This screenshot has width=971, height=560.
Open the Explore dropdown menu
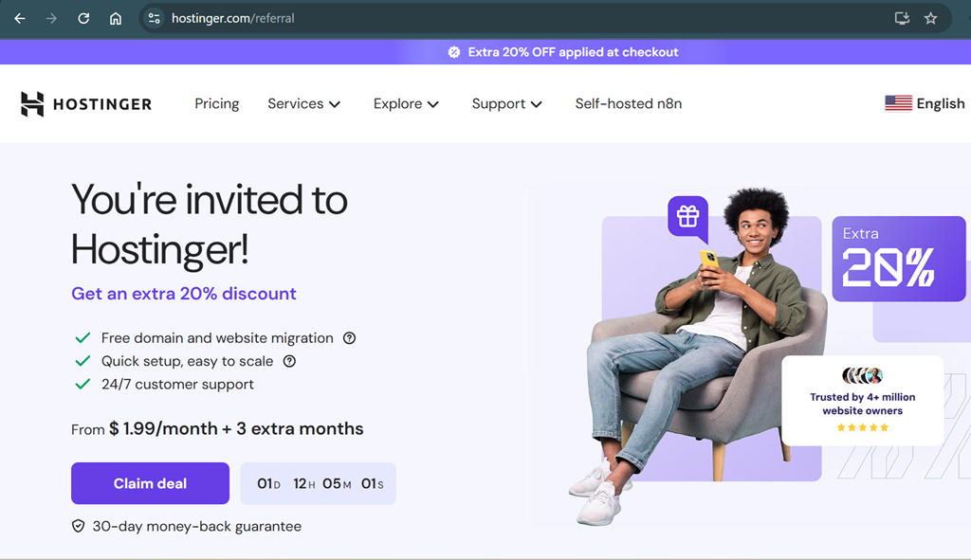406,104
